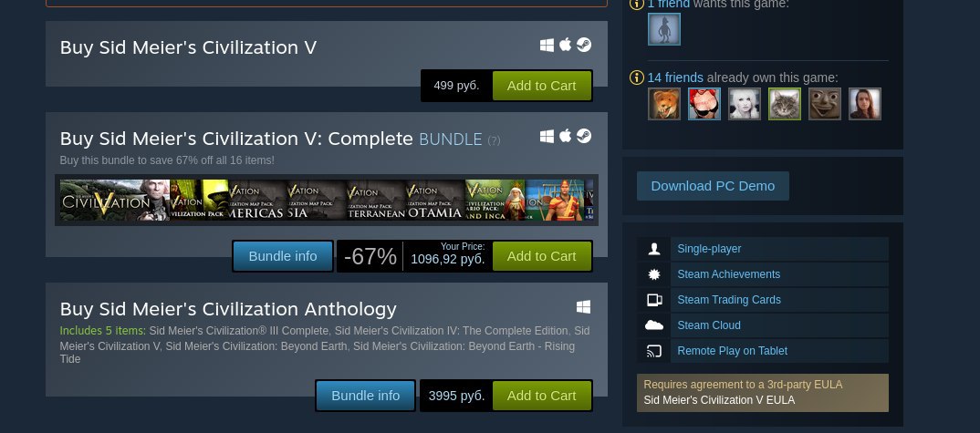Add Civilization V Complete bundle to cart
The height and width of the screenshot is (433, 980).
(x=542, y=256)
